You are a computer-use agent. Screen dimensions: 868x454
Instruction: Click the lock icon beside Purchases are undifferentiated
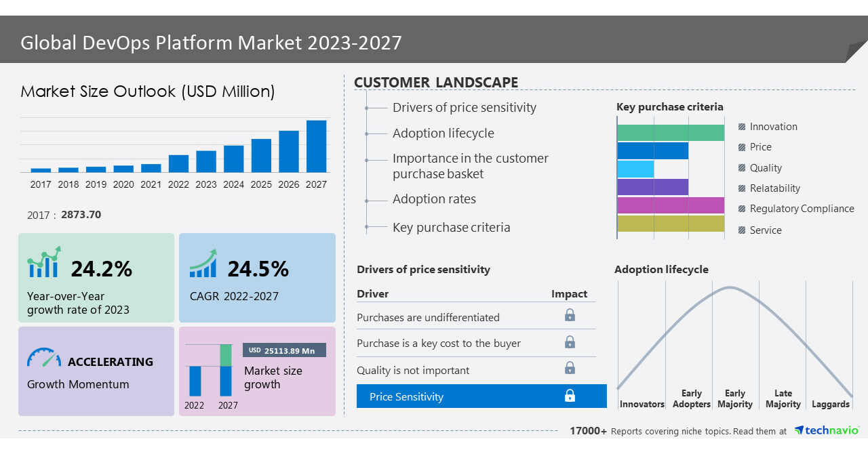(x=570, y=315)
